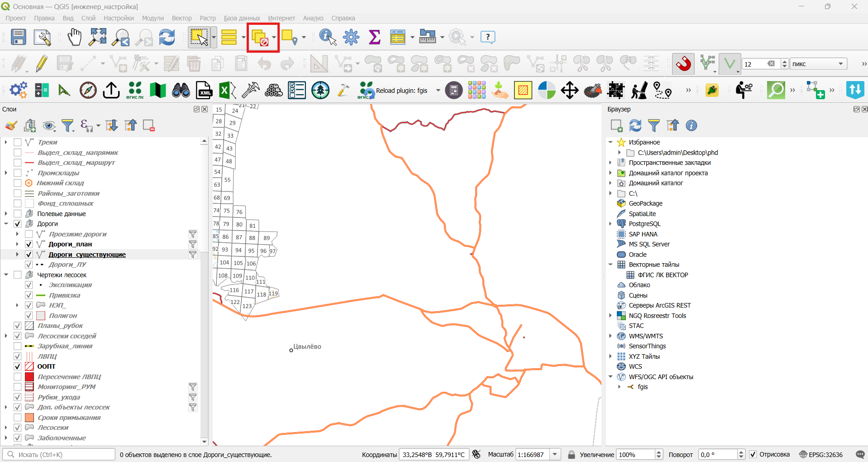868x462 pixels.
Task: Toggle the snapping magnet icon
Action: point(683,64)
